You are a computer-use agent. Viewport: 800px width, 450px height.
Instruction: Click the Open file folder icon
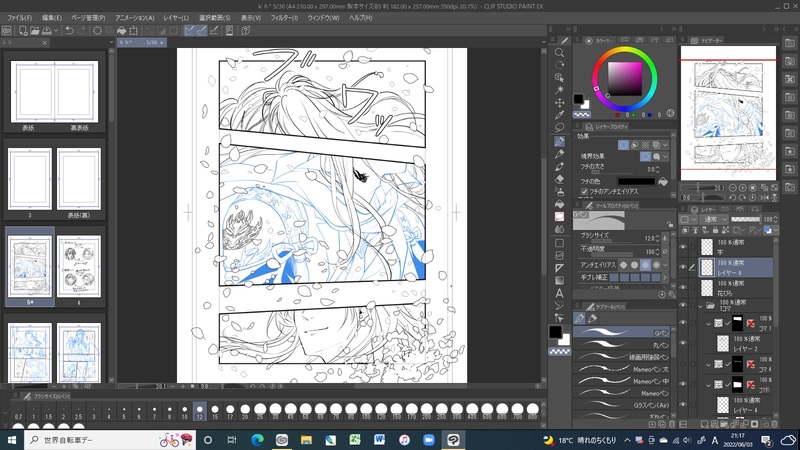35,31
